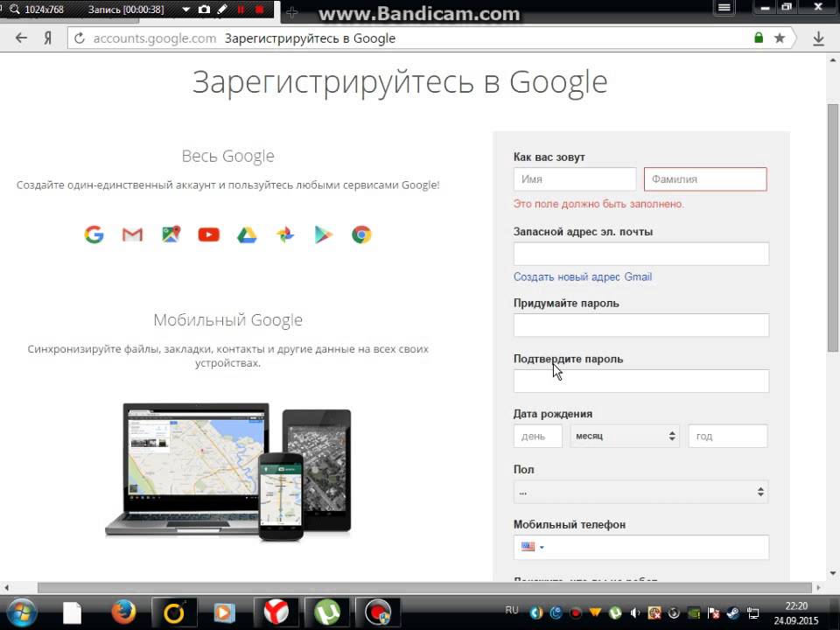Click the Фамилия last name field
The width and height of the screenshot is (840, 630).
click(x=705, y=179)
